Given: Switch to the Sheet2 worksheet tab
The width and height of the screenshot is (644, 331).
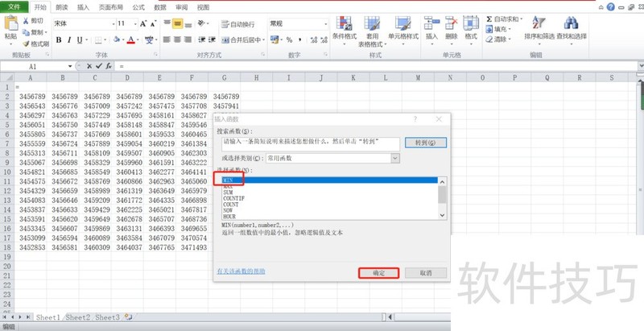Looking at the screenshot, I should click(78, 318).
